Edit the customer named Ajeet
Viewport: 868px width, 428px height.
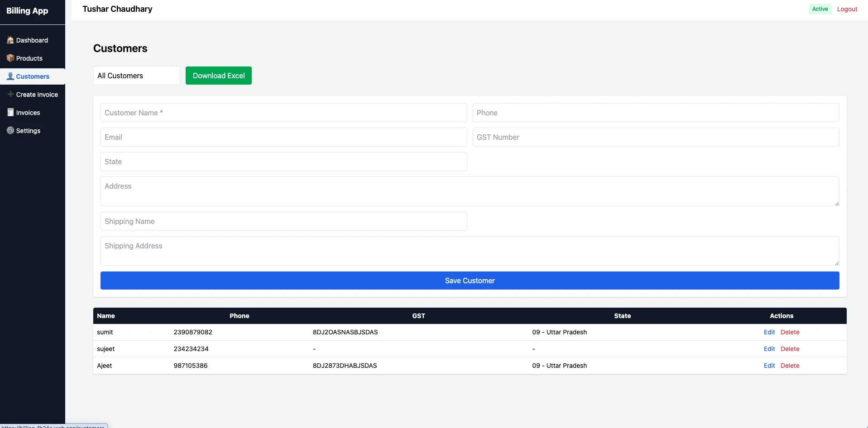pyautogui.click(x=769, y=365)
